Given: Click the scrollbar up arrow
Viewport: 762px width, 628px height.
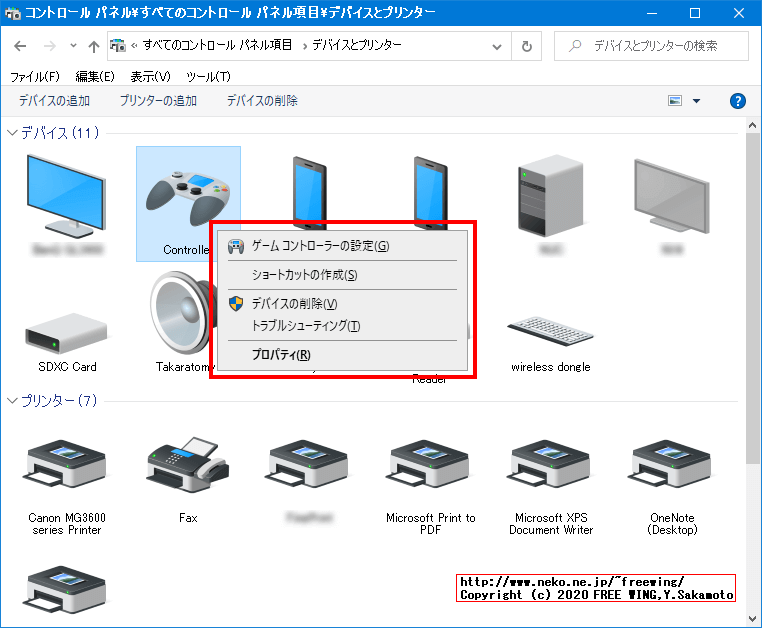Looking at the screenshot, I should coord(753,125).
